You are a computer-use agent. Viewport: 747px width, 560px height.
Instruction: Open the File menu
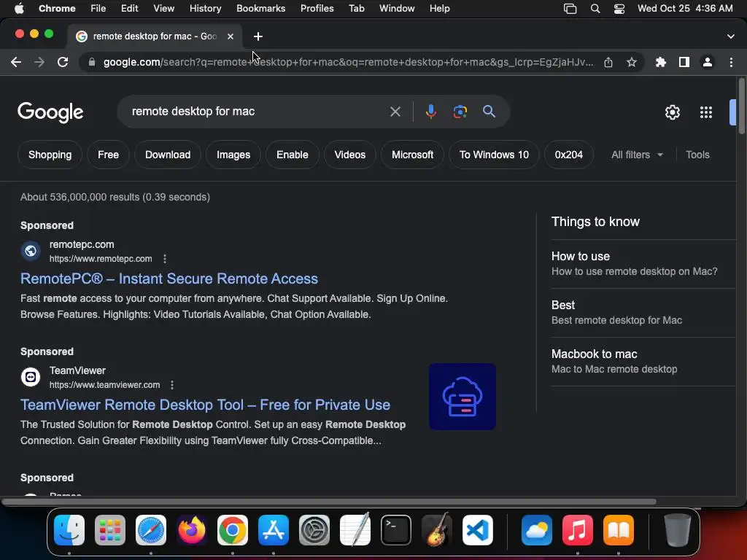coord(98,9)
